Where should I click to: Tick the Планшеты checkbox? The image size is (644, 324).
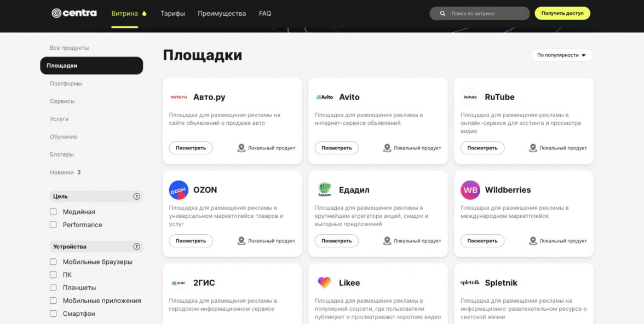click(x=53, y=287)
